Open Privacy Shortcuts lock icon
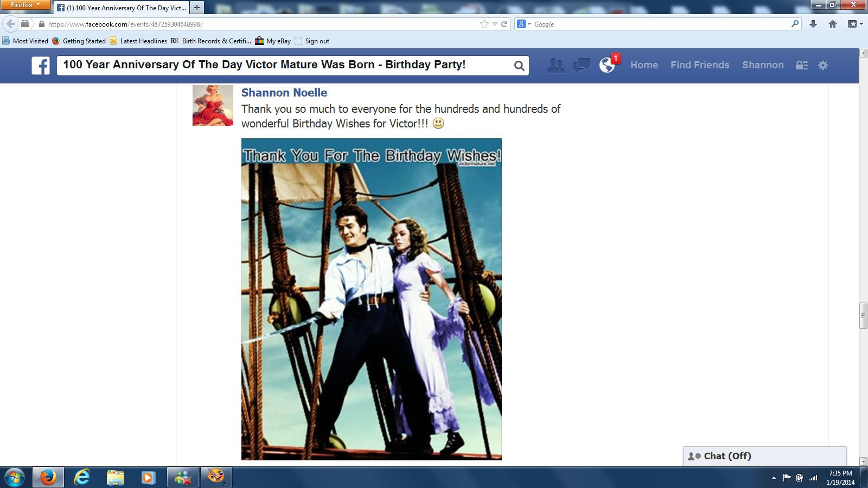 click(x=801, y=65)
